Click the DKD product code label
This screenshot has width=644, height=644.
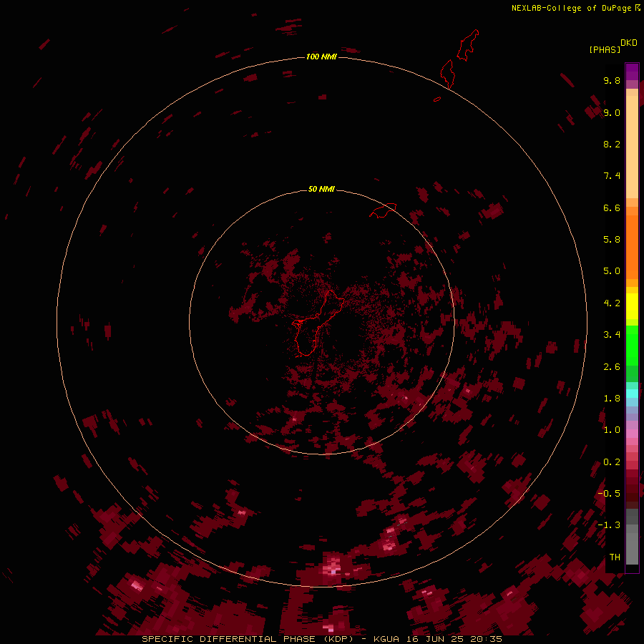tap(629, 43)
